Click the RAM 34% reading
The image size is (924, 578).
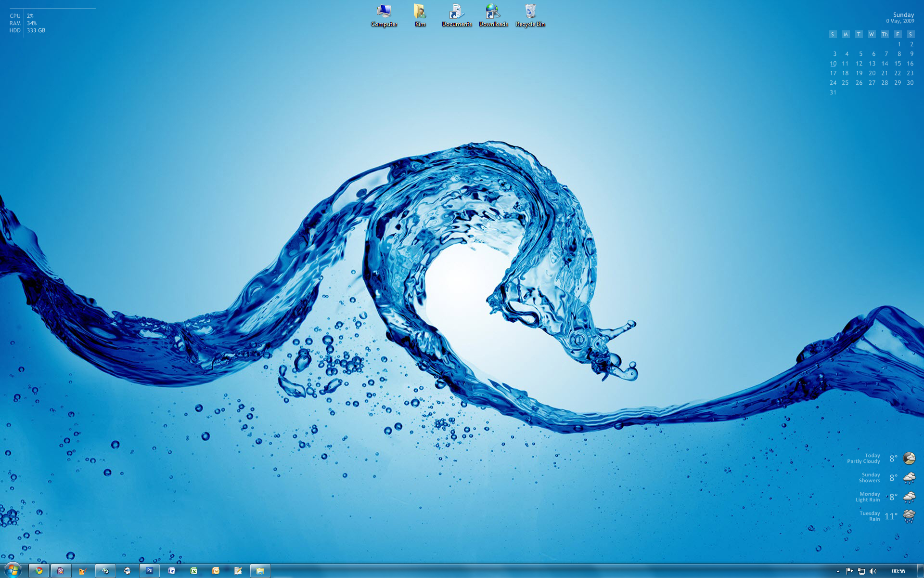pyautogui.click(x=23, y=23)
